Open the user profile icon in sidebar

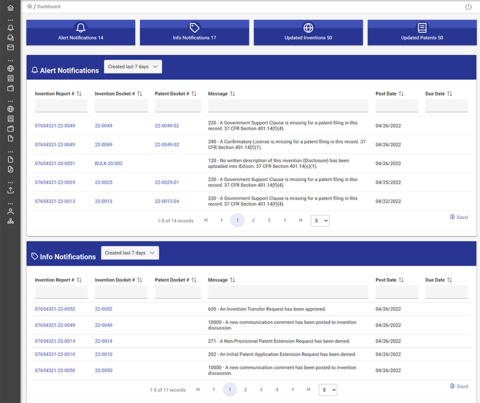tap(11, 211)
